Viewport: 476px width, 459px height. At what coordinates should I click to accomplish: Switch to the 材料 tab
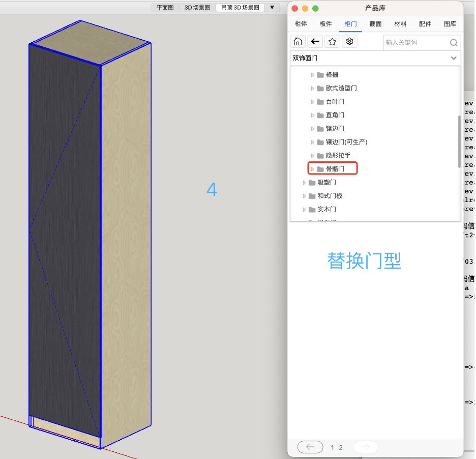pyautogui.click(x=400, y=24)
